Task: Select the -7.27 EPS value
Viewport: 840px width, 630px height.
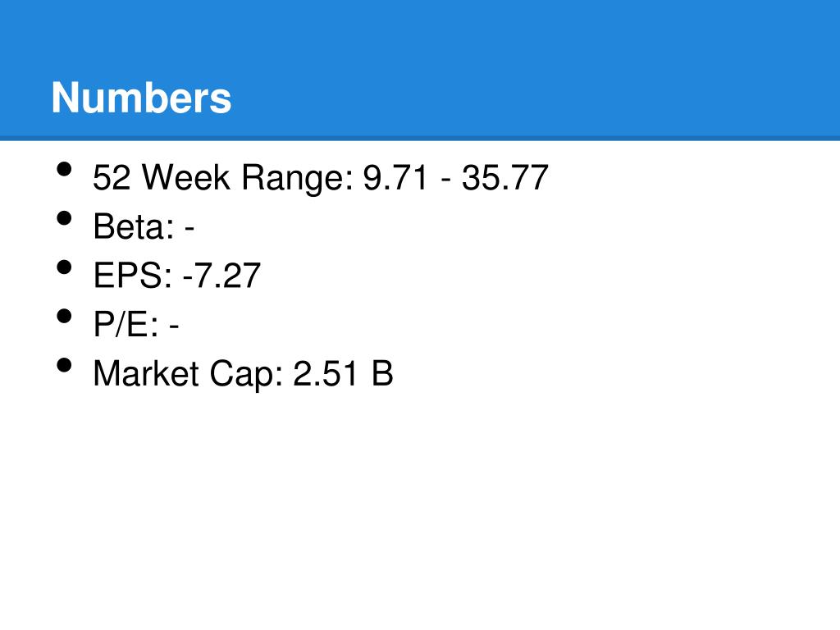Action: pos(221,276)
